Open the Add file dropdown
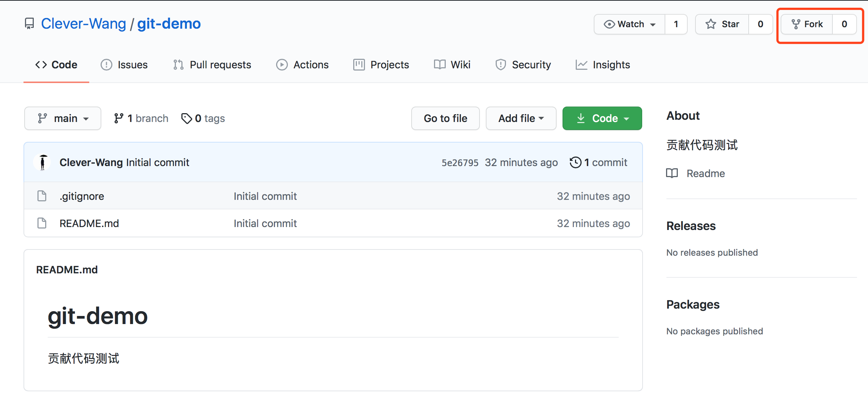The width and height of the screenshot is (868, 399). (x=521, y=118)
